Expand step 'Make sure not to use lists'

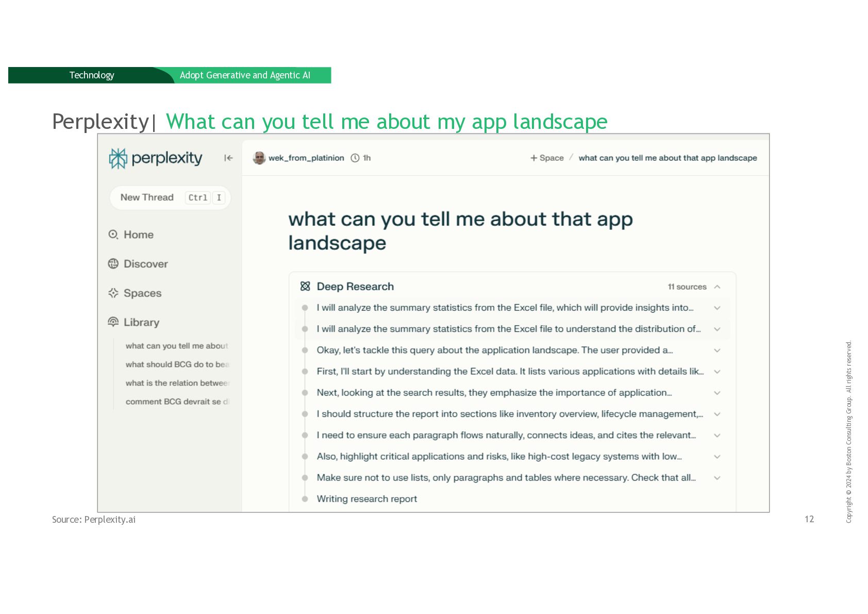717,478
